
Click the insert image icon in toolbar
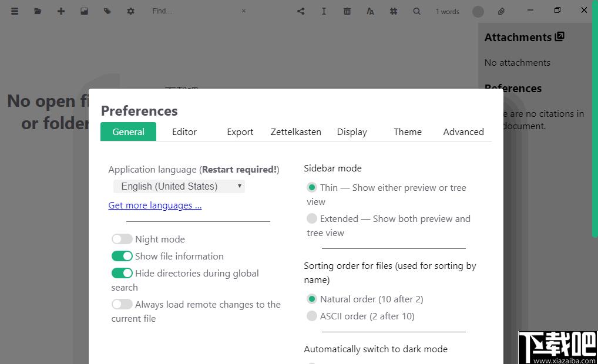tap(84, 11)
